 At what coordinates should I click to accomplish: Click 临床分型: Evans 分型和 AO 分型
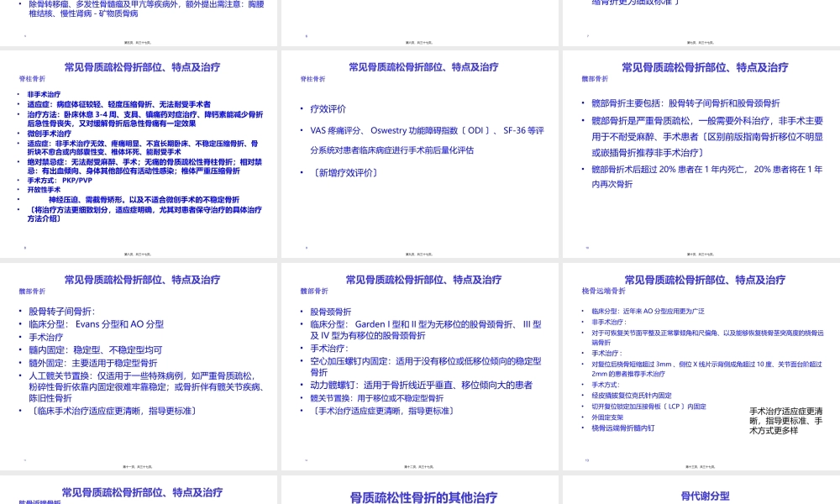coord(97,324)
